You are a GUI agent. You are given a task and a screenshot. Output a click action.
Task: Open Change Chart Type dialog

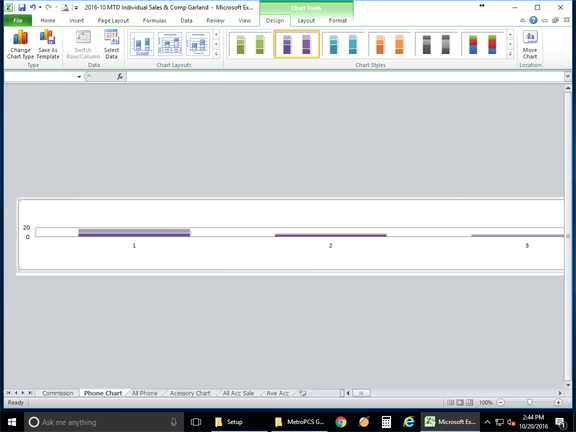point(20,44)
